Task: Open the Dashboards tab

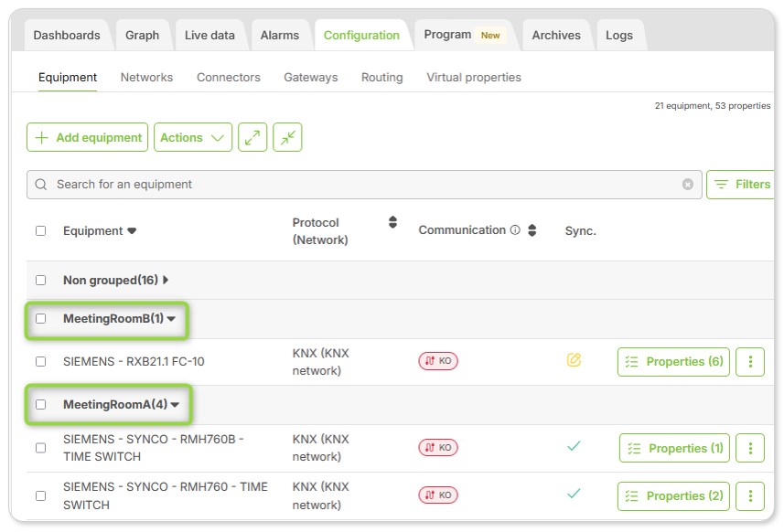Action: click(x=67, y=36)
